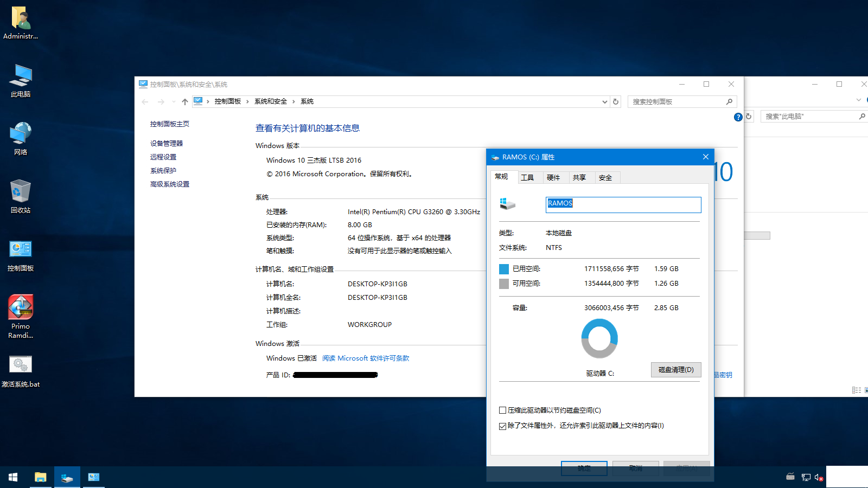Open recent locations dropdown arrow

(174, 102)
